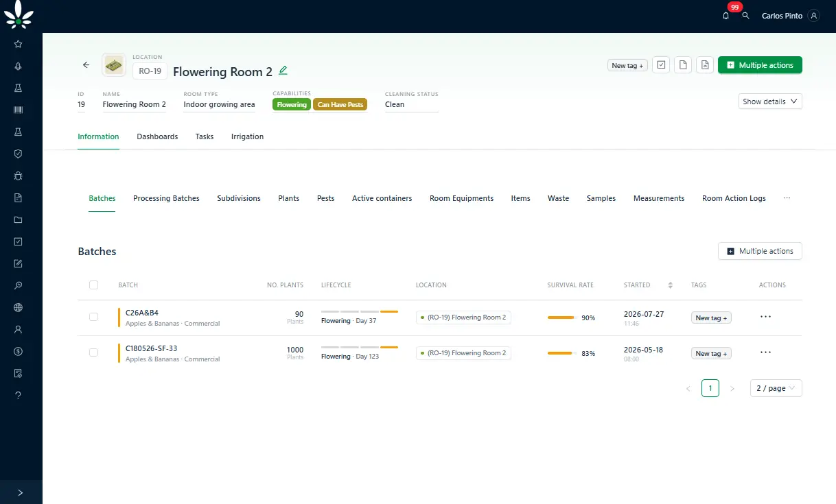Add a New tag to batch C180526-SF-33
Screen dimensions: 836x504
pyautogui.click(x=711, y=353)
